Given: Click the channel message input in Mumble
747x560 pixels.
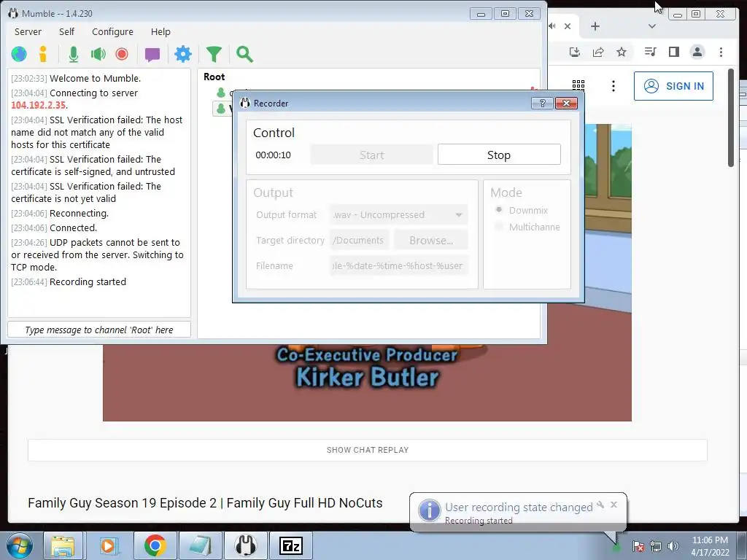Looking at the screenshot, I should (x=99, y=330).
